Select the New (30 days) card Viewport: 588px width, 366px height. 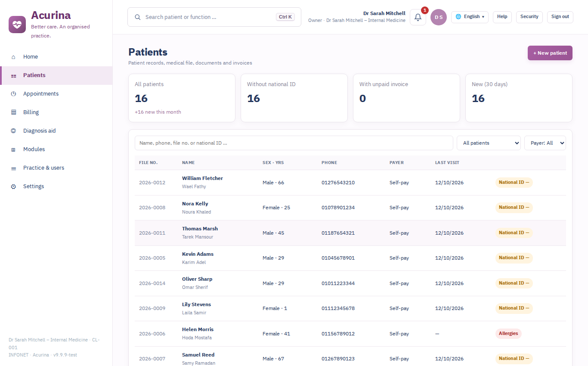[519, 98]
